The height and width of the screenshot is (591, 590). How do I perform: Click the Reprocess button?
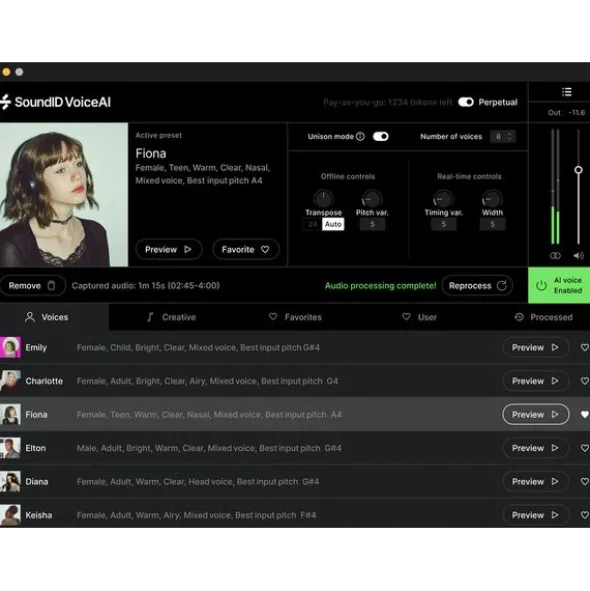coord(477,285)
